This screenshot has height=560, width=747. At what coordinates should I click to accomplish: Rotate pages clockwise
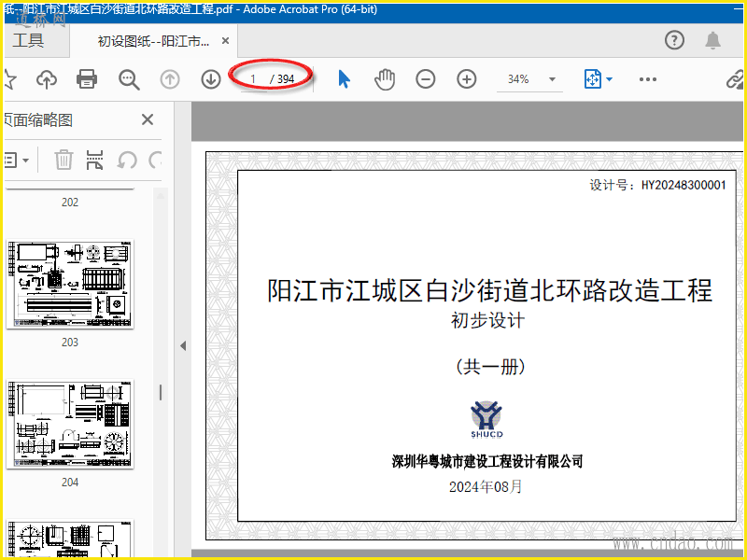click(x=155, y=160)
